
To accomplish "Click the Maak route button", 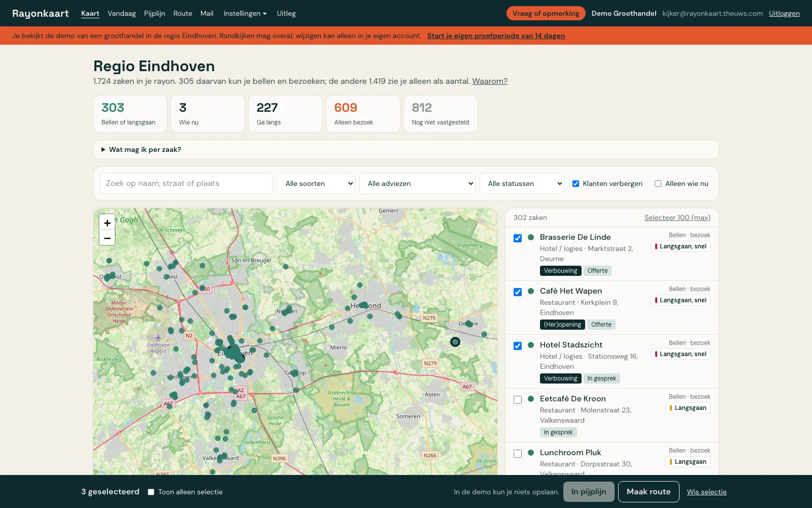I will coord(649,492).
